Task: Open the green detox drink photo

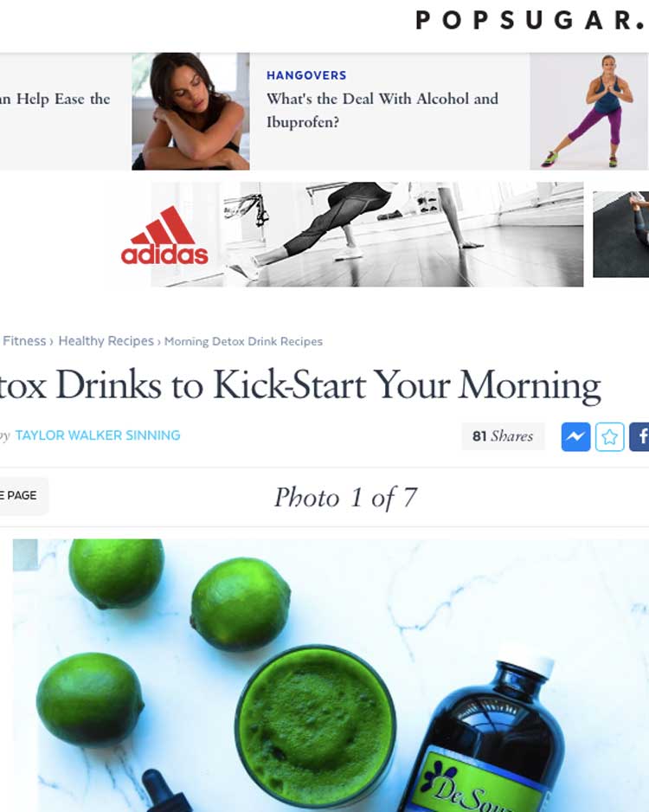Action: [x=331, y=675]
